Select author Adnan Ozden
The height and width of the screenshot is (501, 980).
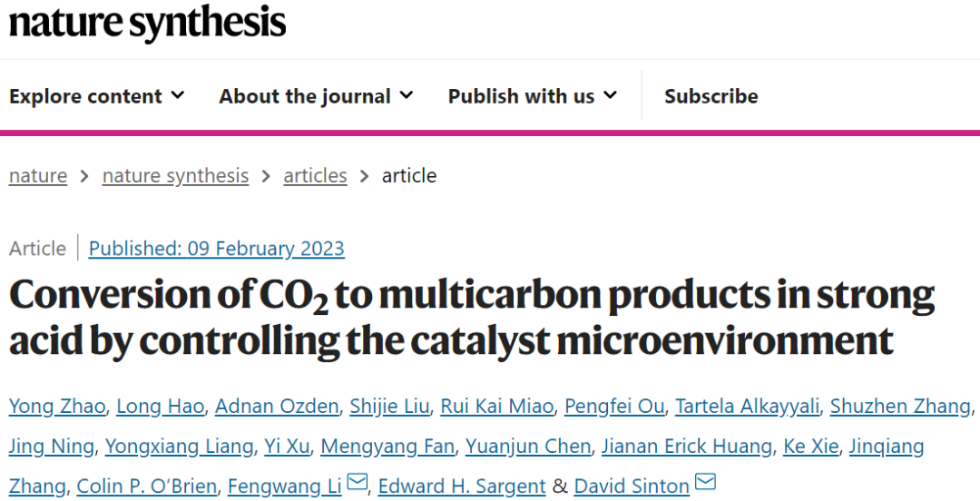[277, 407]
